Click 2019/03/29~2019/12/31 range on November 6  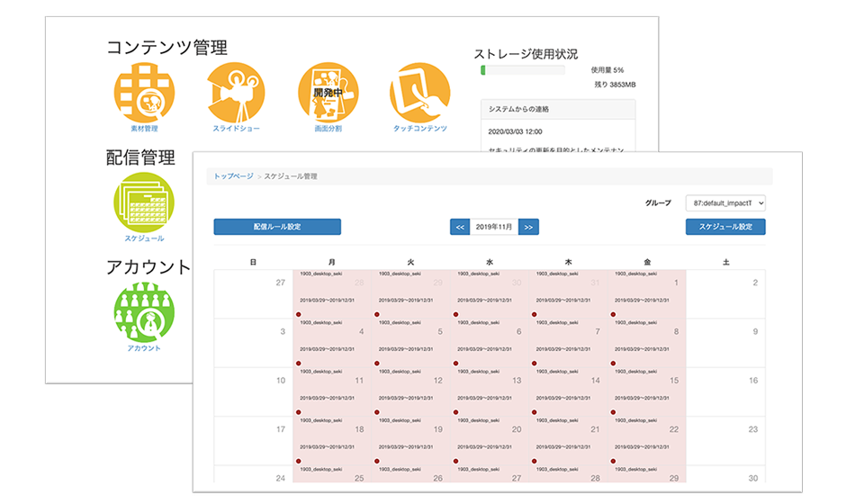484,349
